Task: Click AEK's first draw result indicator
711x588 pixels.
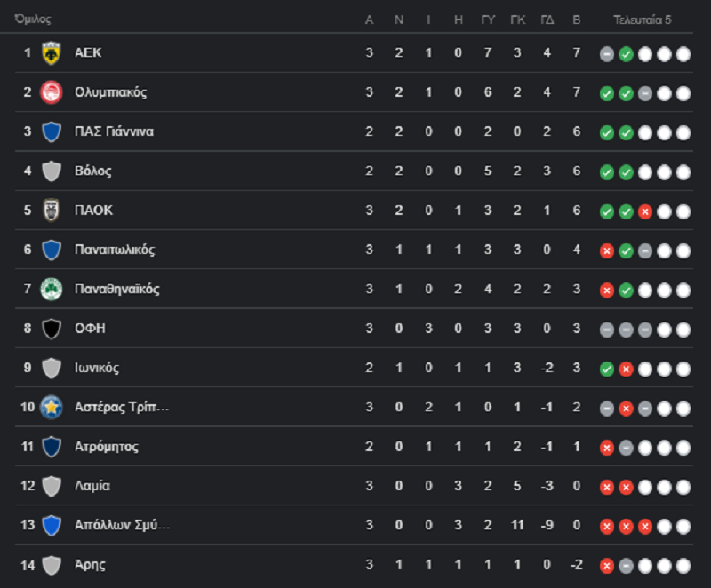Action: tap(607, 54)
